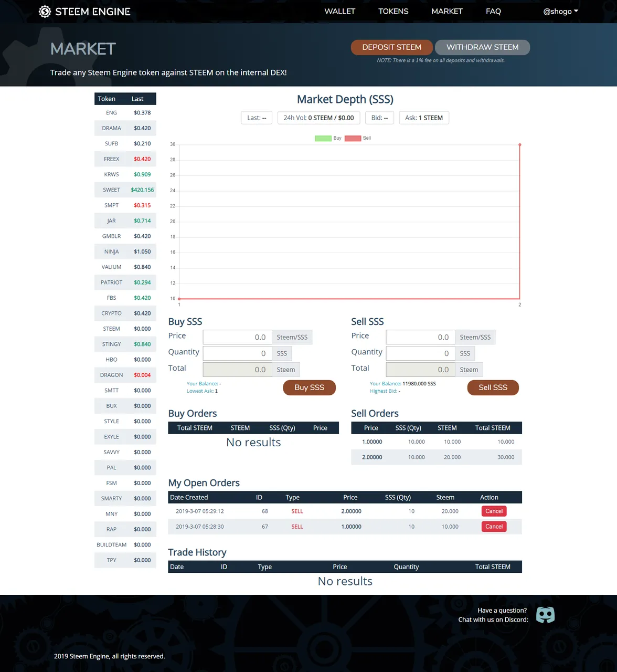Open the Discord chat icon
This screenshot has width=617, height=672.
pos(545,615)
